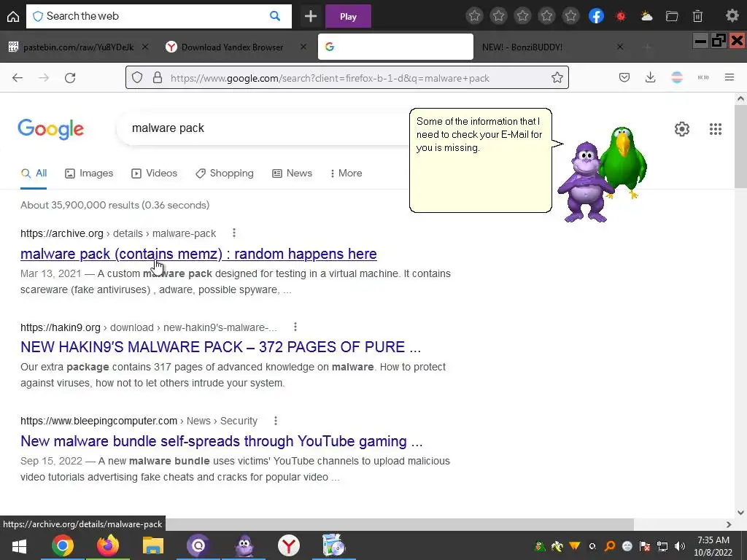The height and width of the screenshot is (560, 747).
Task: Click the shield icon in the address bar
Action: (x=137, y=77)
